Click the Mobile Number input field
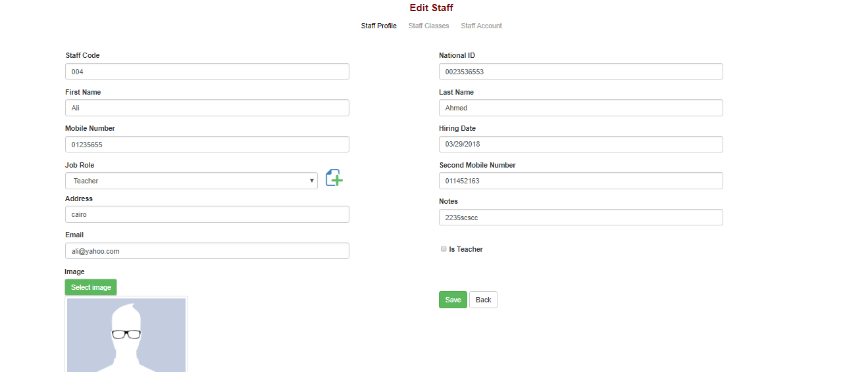868x372 pixels. click(207, 145)
